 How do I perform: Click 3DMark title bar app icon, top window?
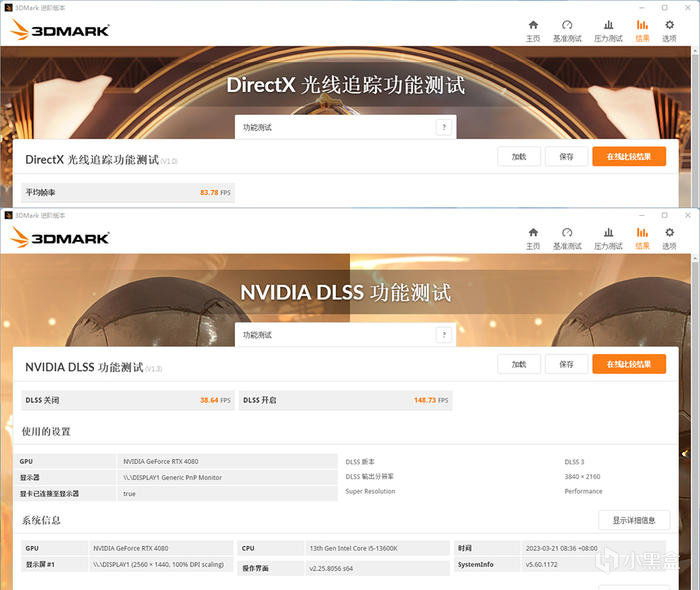pyautogui.click(x=8, y=8)
